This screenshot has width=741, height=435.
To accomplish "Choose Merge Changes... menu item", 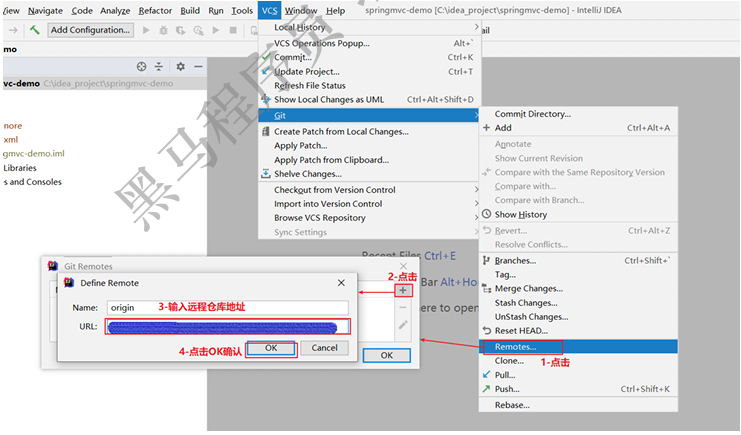I will (x=578, y=288).
